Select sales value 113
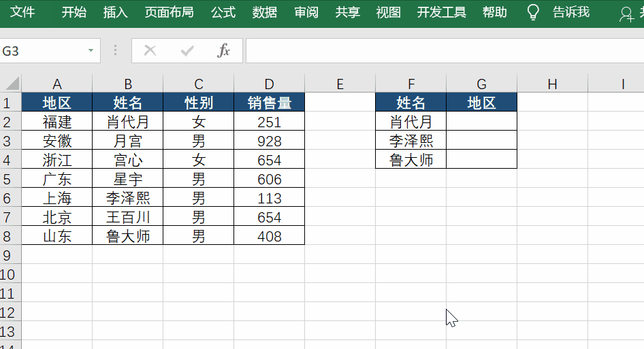Viewport: 644px width, 349px height. click(x=269, y=198)
